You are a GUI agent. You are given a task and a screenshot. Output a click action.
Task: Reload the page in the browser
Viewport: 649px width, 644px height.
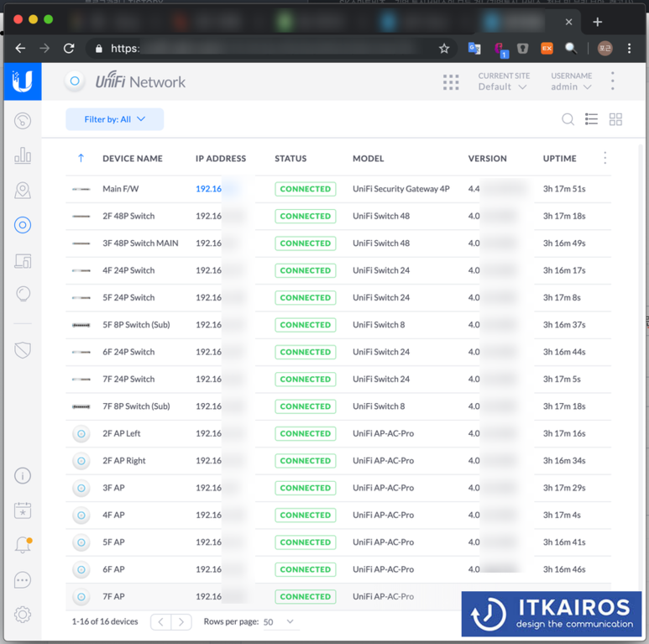tap(69, 49)
